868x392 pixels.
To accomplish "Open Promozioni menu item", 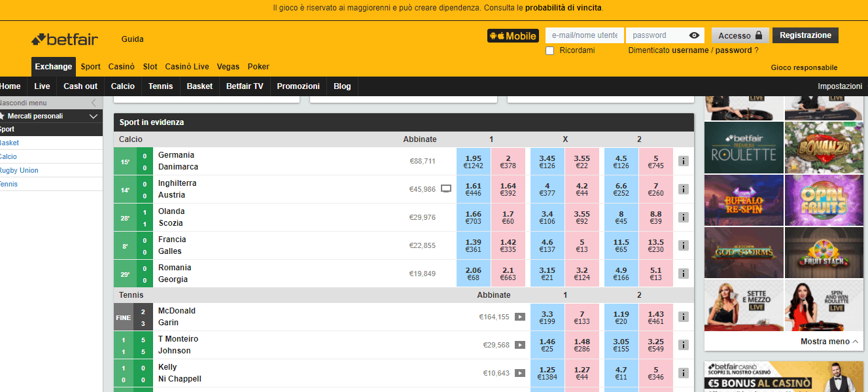I will point(298,86).
